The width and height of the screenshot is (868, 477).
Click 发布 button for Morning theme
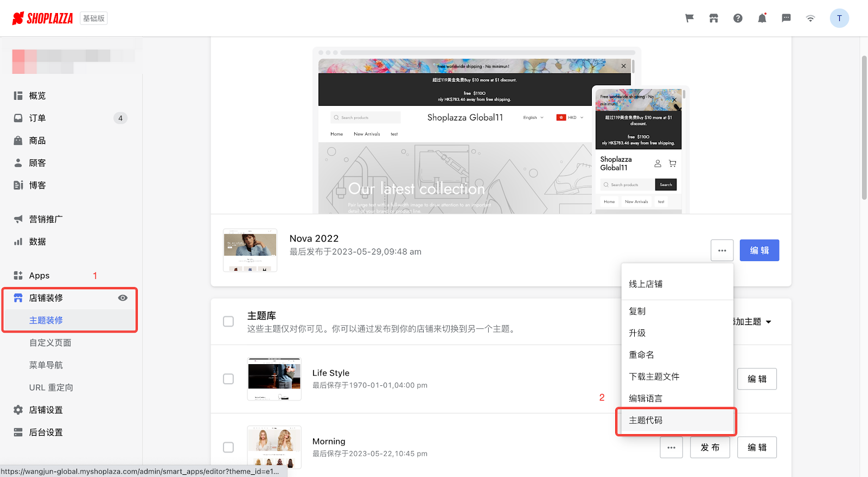point(710,447)
